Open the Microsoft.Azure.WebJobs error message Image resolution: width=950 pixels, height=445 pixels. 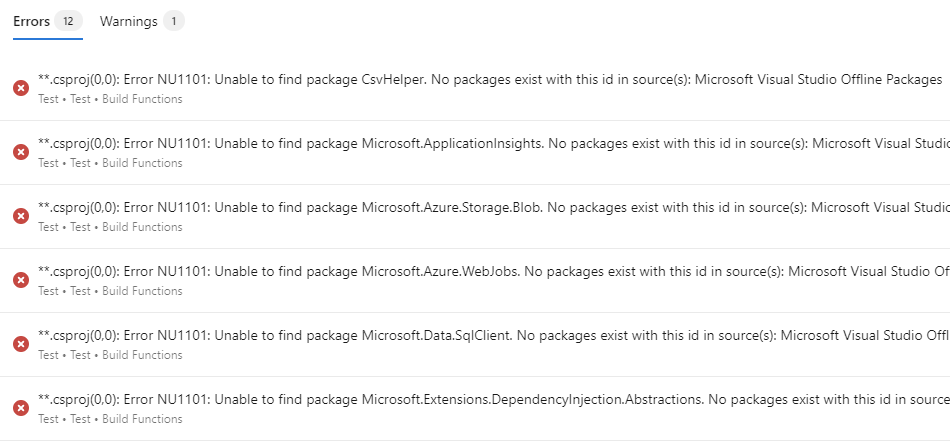pos(490,271)
